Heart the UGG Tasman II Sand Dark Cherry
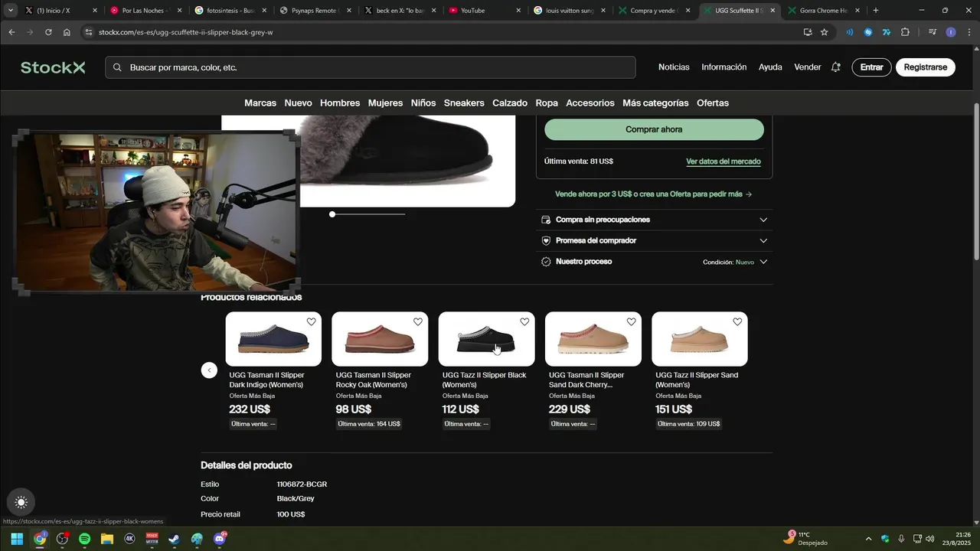Image resolution: width=980 pixels, height=551 pixels. coord(631,322)
